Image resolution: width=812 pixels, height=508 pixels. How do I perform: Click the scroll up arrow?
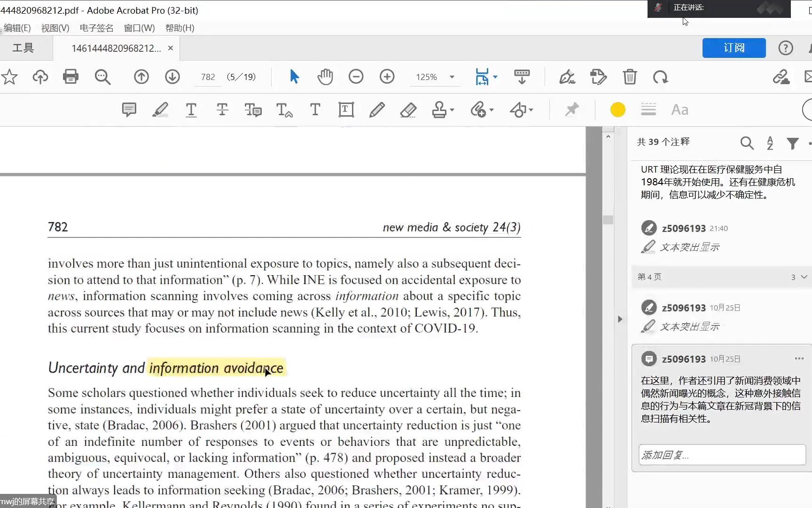pyautogui.click(x=608, y=137)
